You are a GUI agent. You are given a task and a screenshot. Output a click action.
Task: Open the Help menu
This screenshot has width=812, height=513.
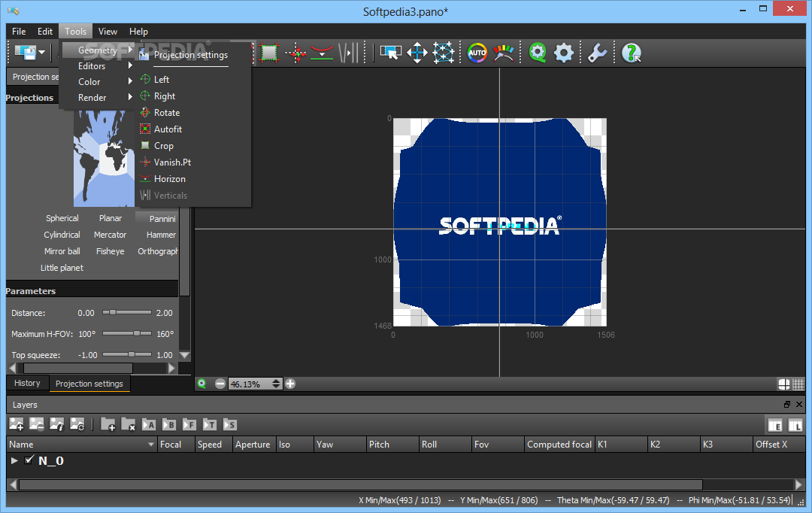138,31
